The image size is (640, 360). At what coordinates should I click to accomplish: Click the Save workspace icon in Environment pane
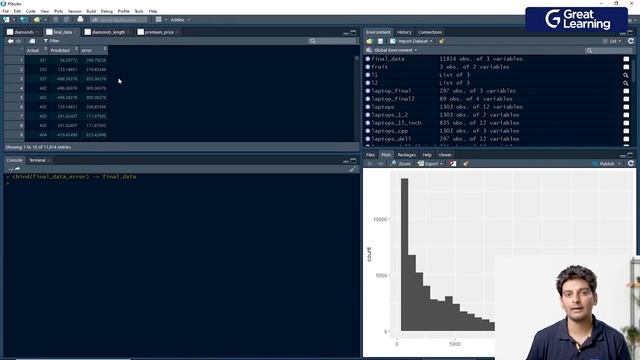click(x=380, y=41)
